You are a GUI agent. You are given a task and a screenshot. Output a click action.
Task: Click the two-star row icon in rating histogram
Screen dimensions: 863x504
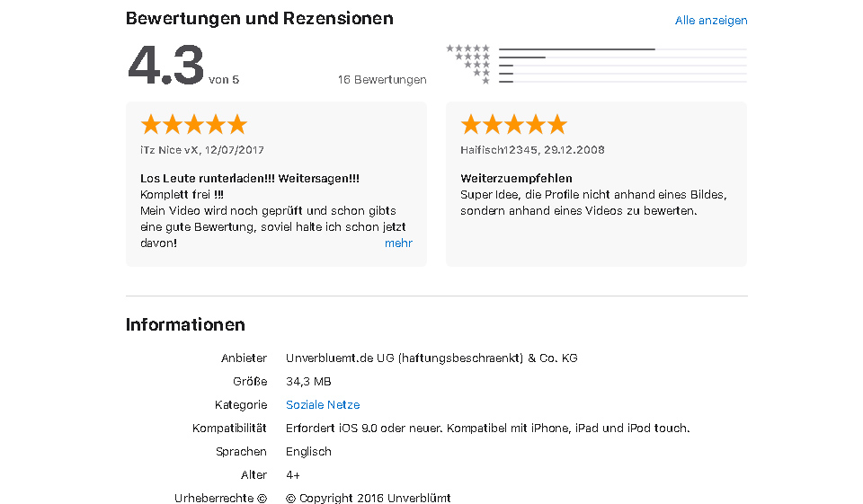481,73
